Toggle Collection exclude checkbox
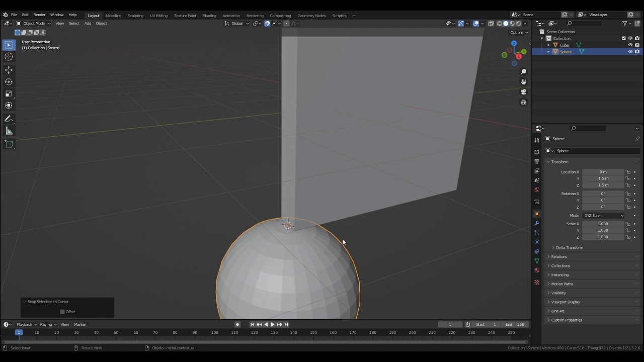This screenshot has height=362, width=644. 624,38
